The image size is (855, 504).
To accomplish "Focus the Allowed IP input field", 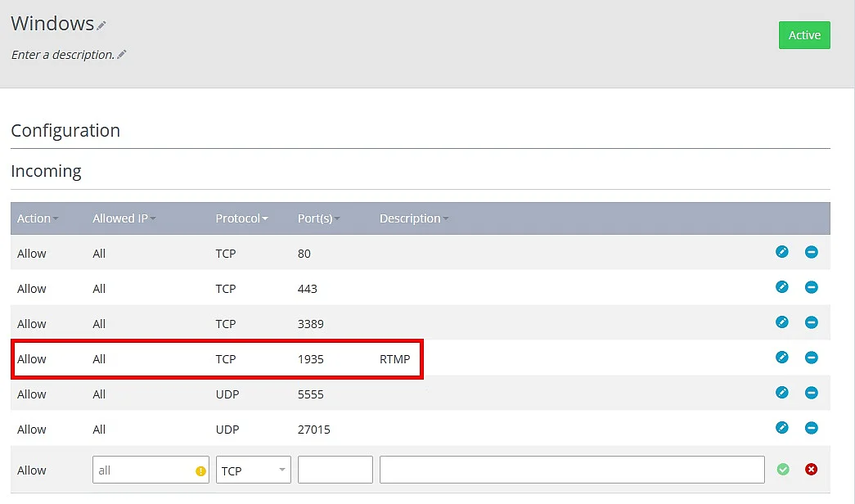I will (151, 470).
